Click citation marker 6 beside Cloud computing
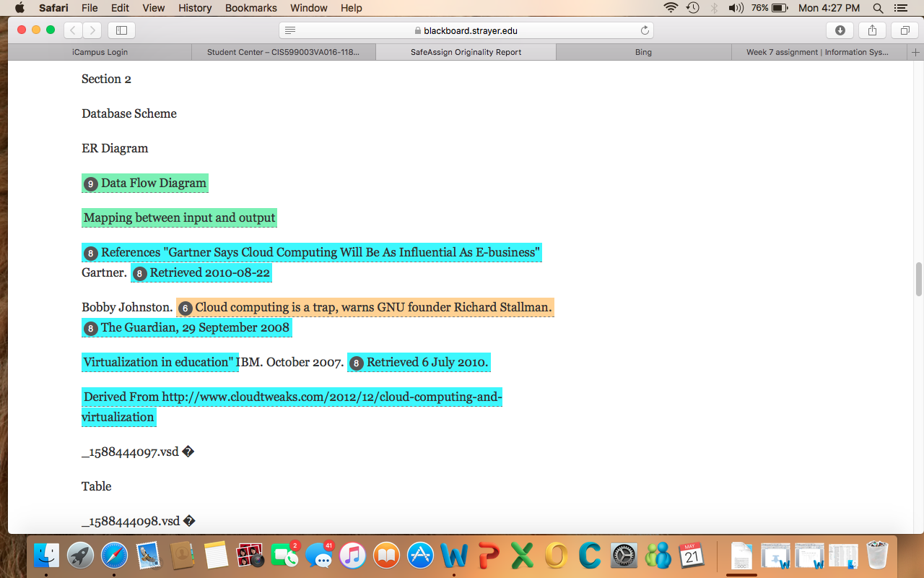Screen dimensions: 924x578 pyautogui.click(x=185, y=308)
